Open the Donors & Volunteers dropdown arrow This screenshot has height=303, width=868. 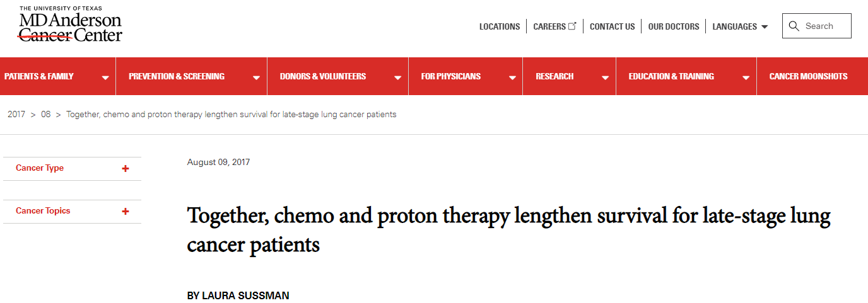click(397, 78)
